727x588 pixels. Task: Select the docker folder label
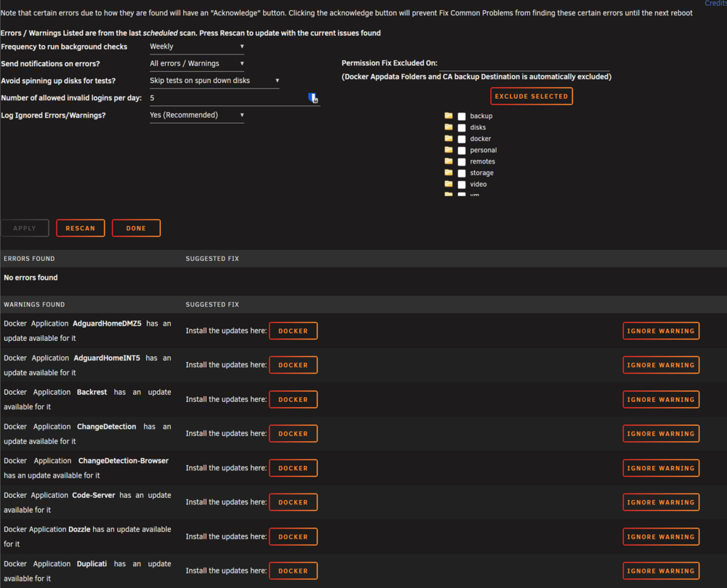tap(481, 139)
